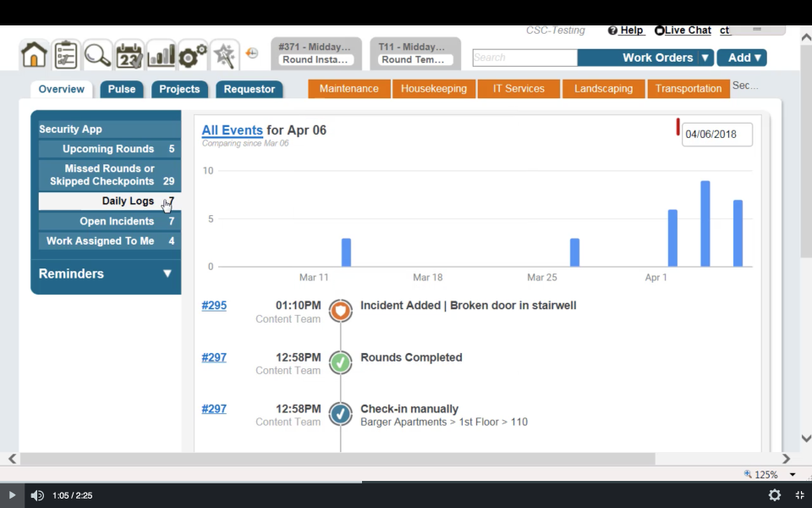The image size is (812, 508).
Task: Open the browser zoom level dropdown arrow
Action: pyautogui.click(x=793, y=474)
